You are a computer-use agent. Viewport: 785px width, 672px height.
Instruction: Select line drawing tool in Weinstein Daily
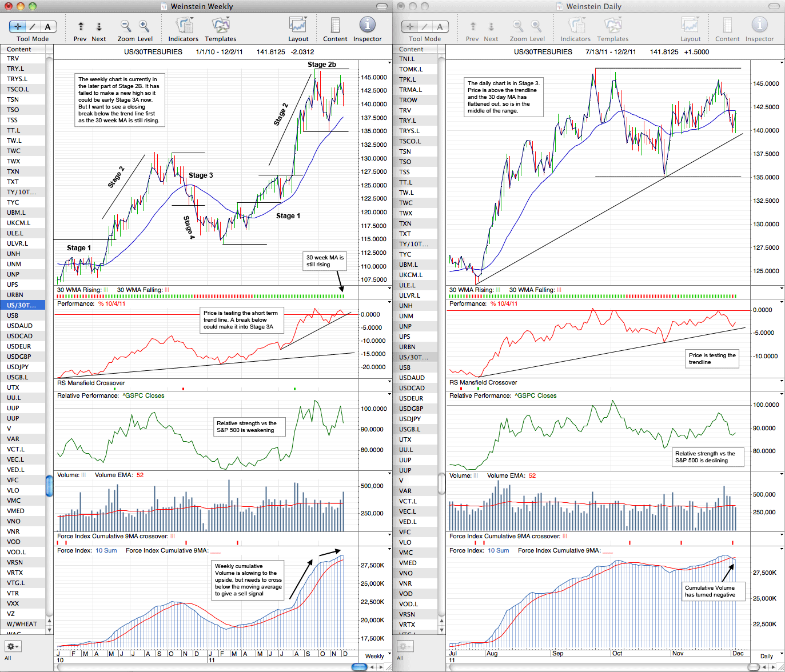tap(425, 26)
